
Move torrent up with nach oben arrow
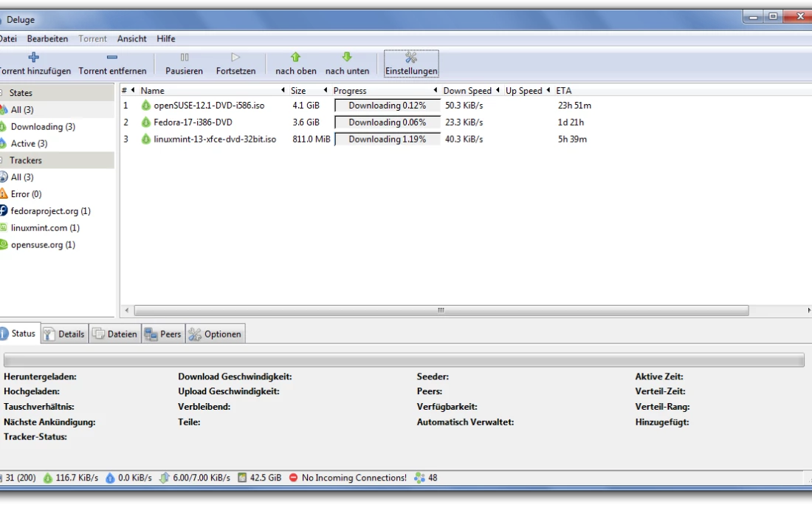point(296,58)
